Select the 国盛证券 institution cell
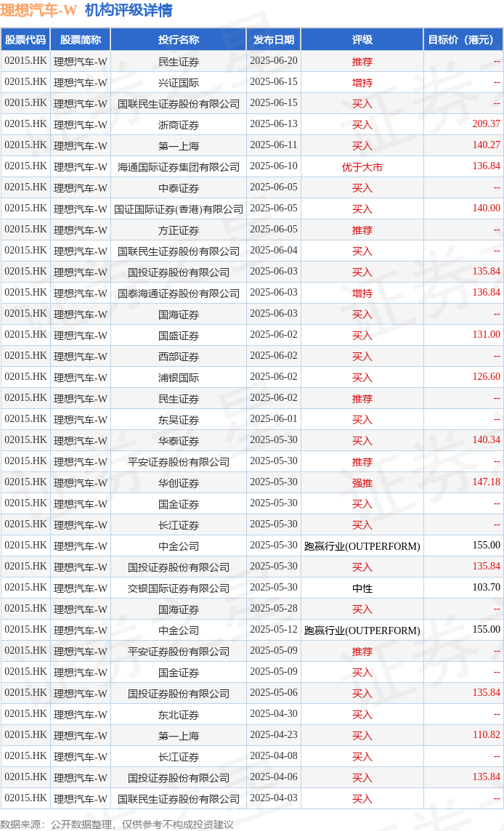This screenshot has width=504, height=831. [x=179, y=336]
